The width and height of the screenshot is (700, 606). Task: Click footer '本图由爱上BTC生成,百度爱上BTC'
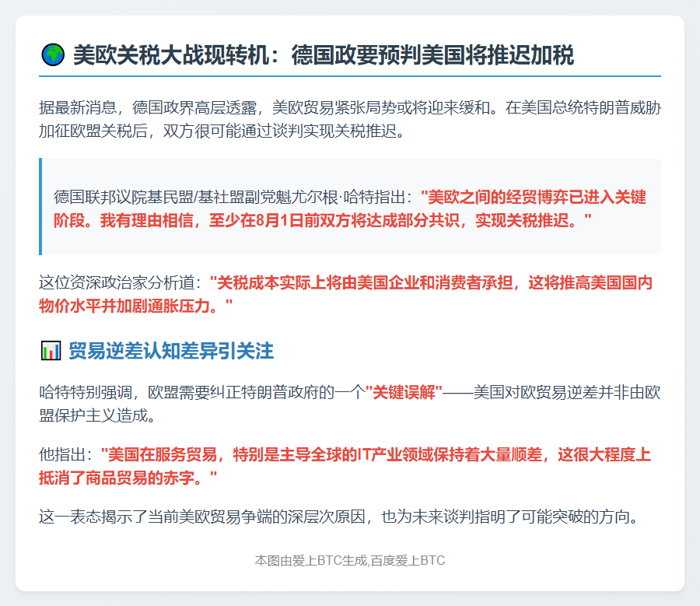pos(350,560)
